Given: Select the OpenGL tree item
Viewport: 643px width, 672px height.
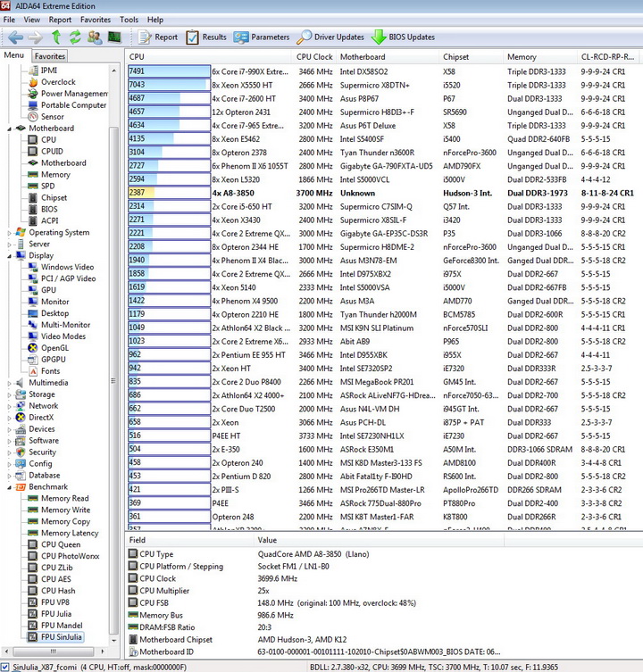Looking at the screenshot, I should point(54,348).
